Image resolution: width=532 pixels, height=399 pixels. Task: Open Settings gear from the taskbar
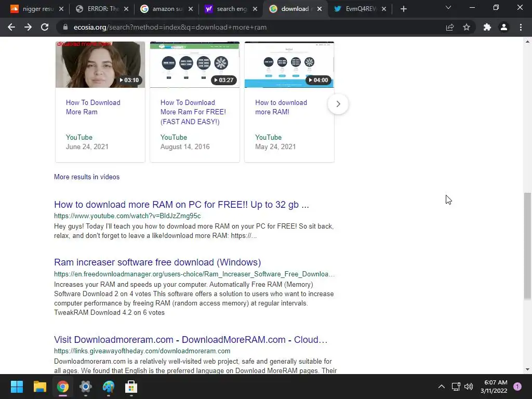(86, 387)
